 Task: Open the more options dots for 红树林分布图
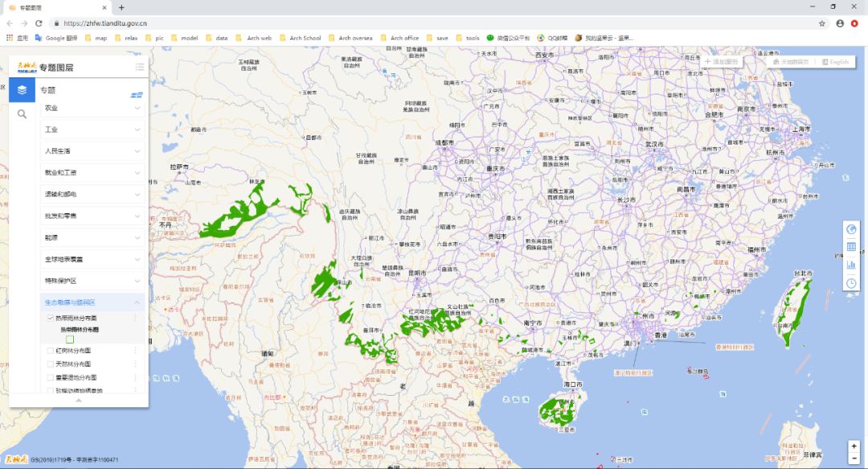136,351
